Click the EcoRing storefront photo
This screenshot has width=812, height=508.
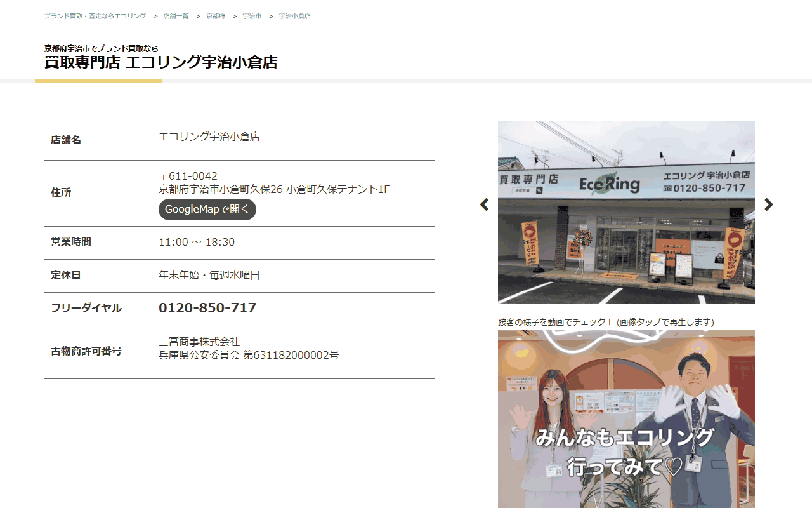coord(626,212)
